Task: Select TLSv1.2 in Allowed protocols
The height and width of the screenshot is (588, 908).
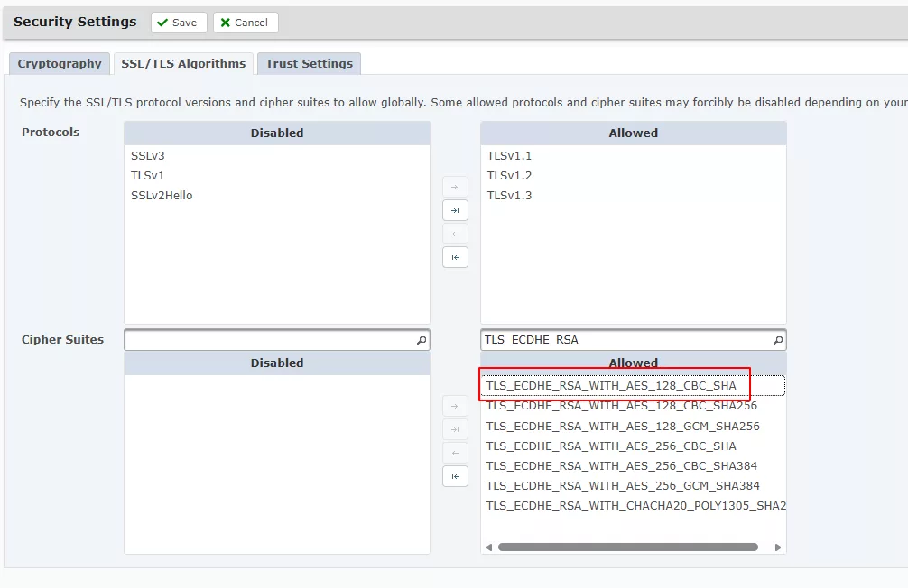Action: (x=633, y=175)
